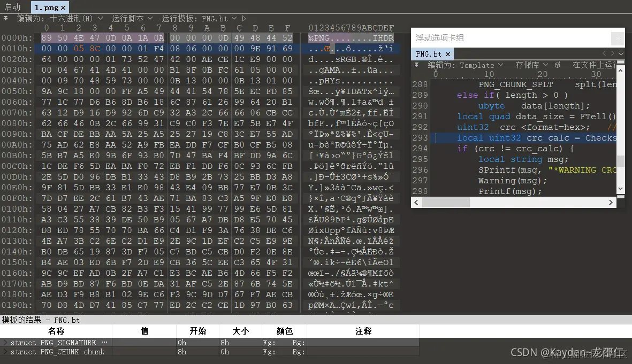Click the 0190h address label
Screen dimensions: 632x364
tap(17, 305)
